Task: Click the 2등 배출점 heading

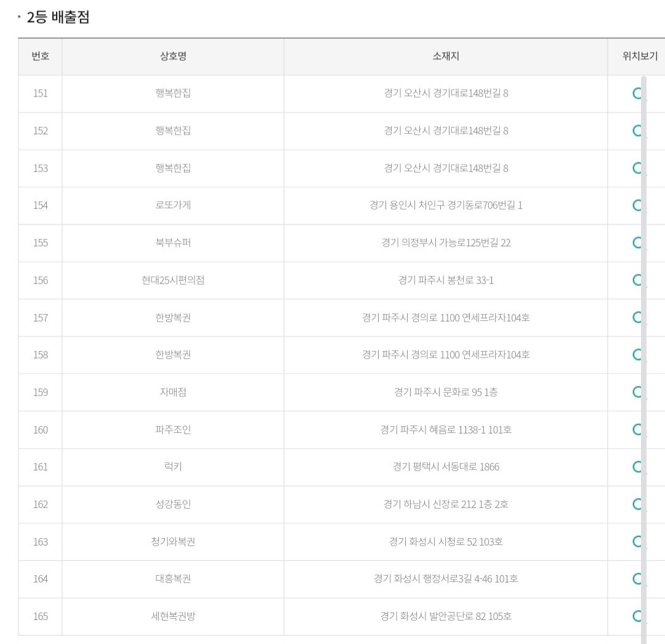Action: (58, 17)
